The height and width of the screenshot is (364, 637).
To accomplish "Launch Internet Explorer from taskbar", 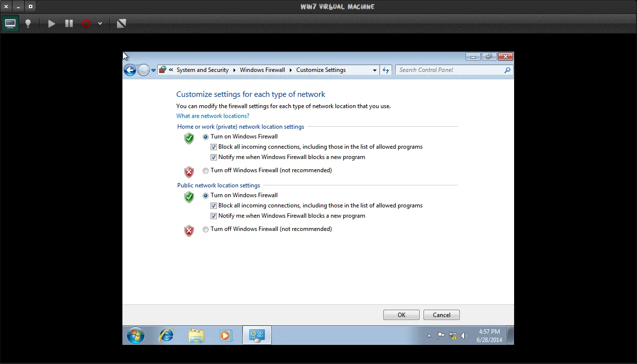I will click(166, 336).
